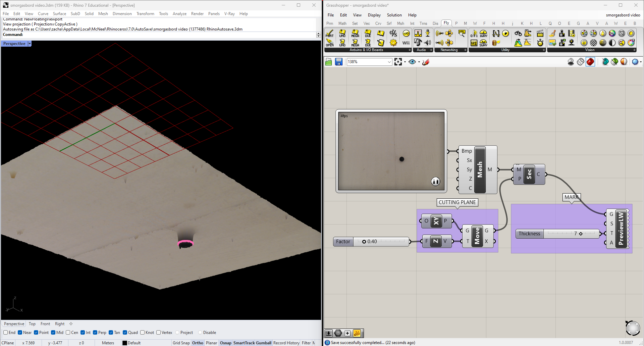Click the Record History button
The image size is (644, 346).
[x=286, y=343]
